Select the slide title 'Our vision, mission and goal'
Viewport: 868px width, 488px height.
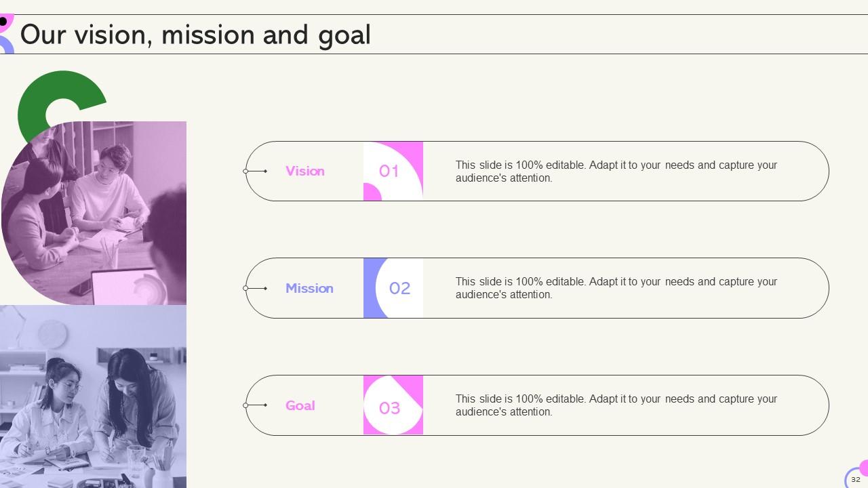click(195, 35)
